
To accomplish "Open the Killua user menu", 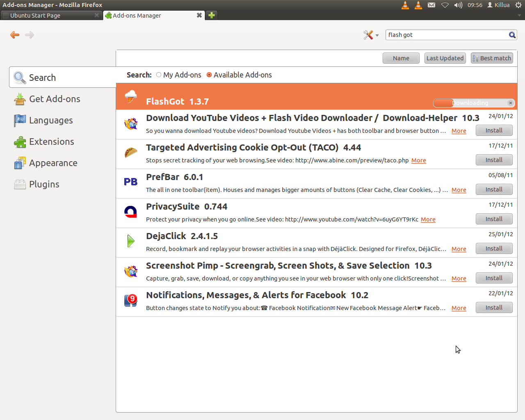I will pos(498,5).
